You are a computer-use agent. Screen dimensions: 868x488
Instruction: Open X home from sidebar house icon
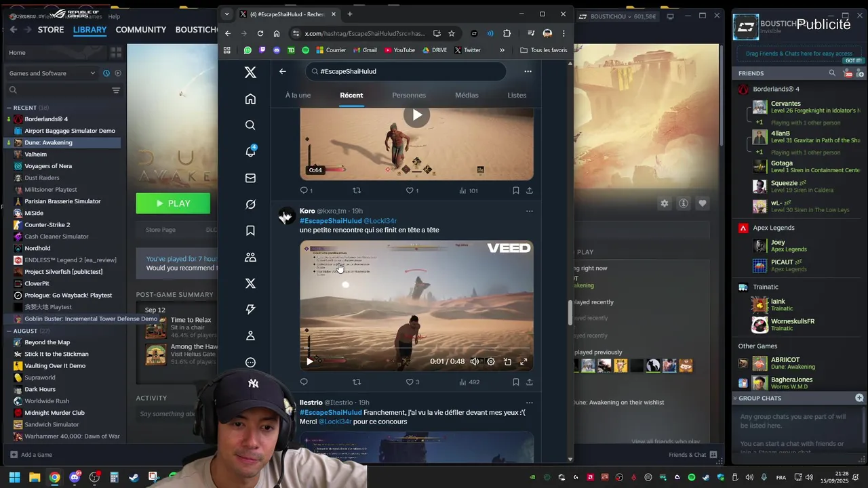point(250,99)
